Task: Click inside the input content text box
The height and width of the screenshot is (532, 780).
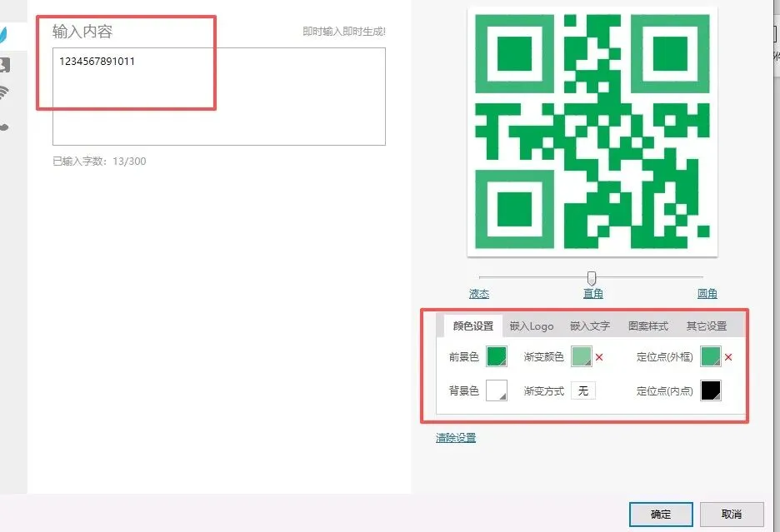Action: click(x=219, y=97)
